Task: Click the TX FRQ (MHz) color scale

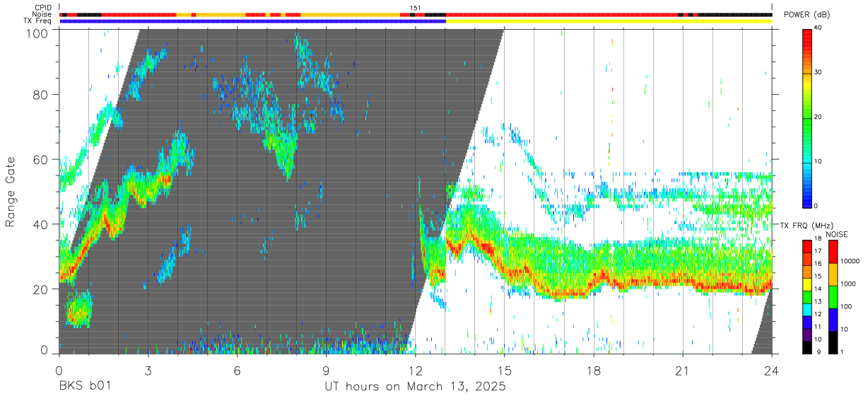Action: pyautogui.click(x=807, y=296)
